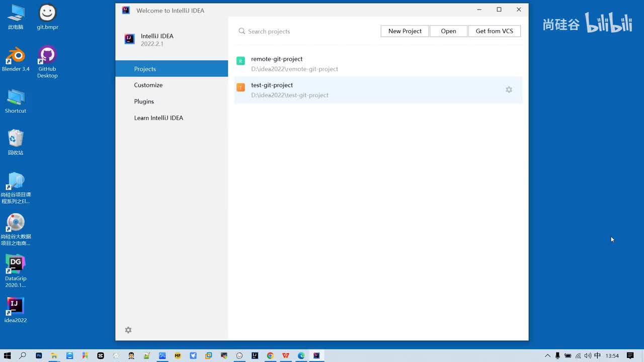The width and height of the screenshot is (644, 362).
Task: Select the 尚硅谷大数据项目 disc icon
Action: pos(16,230)
